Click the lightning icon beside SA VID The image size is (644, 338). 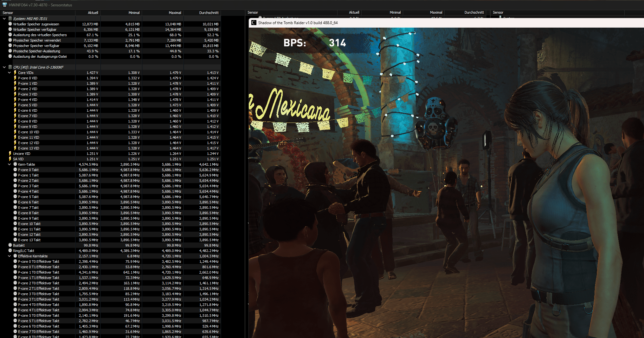tap(10, 159)
